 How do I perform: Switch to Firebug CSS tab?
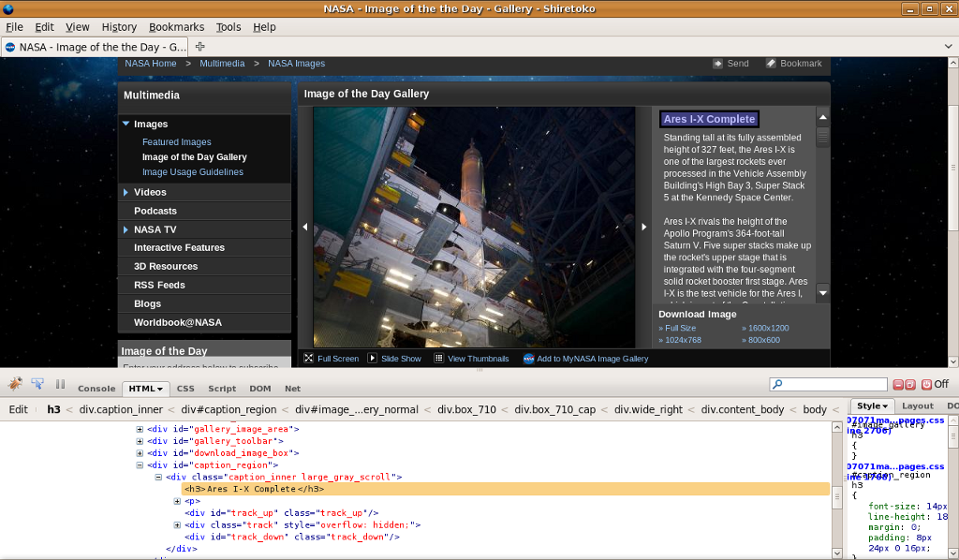(x=185, y=389)
